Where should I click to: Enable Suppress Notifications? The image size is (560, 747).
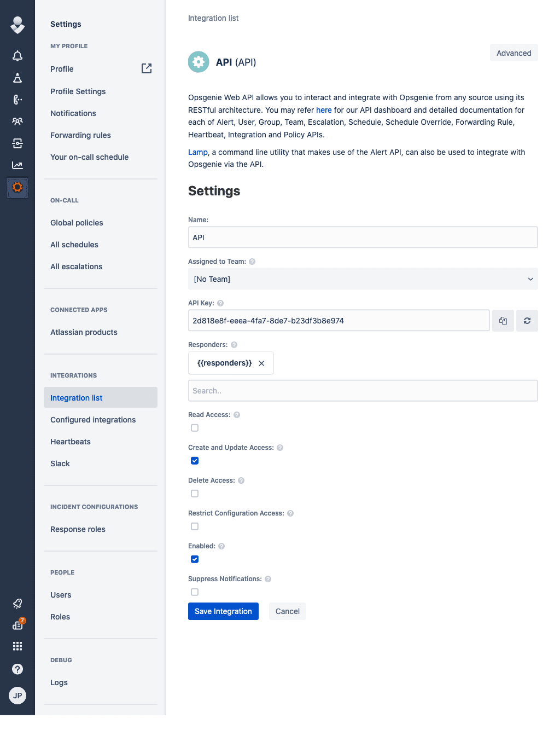[x=195, y=592]
